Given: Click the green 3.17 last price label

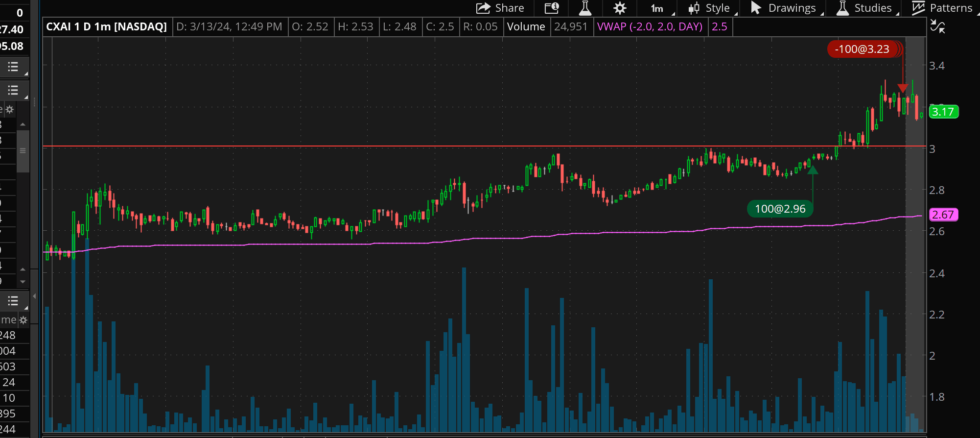Looking at the screenshot, I should [x=943, y=112].
